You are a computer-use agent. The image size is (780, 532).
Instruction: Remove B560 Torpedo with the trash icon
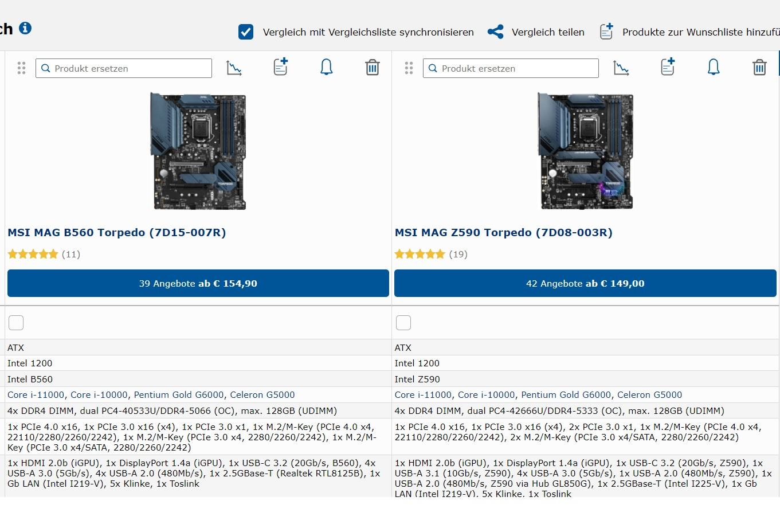(x=373, y=68)
